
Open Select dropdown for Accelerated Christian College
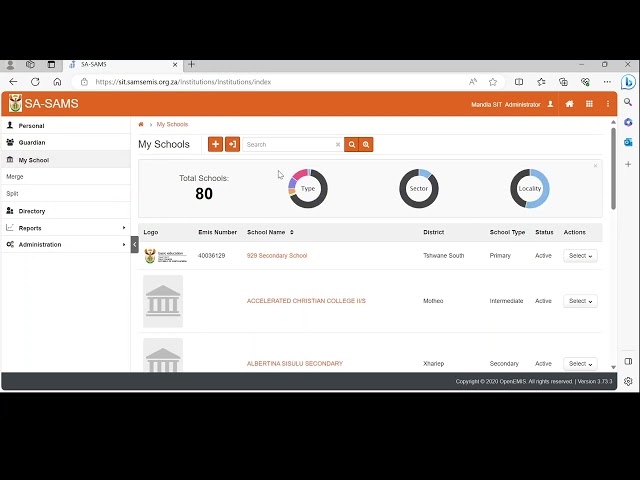580,301
